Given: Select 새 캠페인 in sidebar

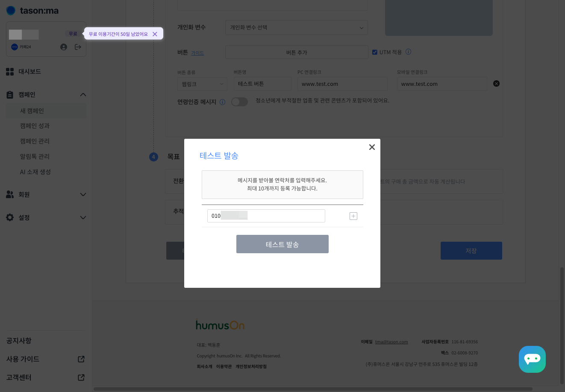Looking at the screenshot, I should [46, 111].
